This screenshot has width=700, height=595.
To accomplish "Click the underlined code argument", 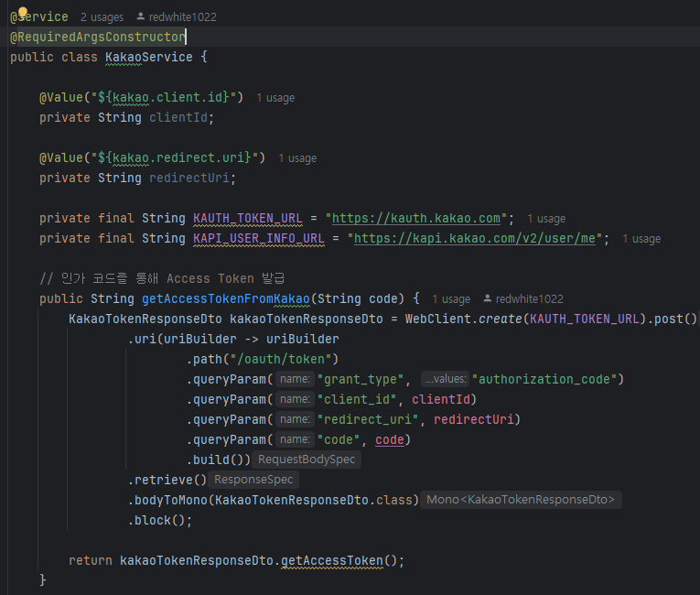I will (x=390, y=439).
